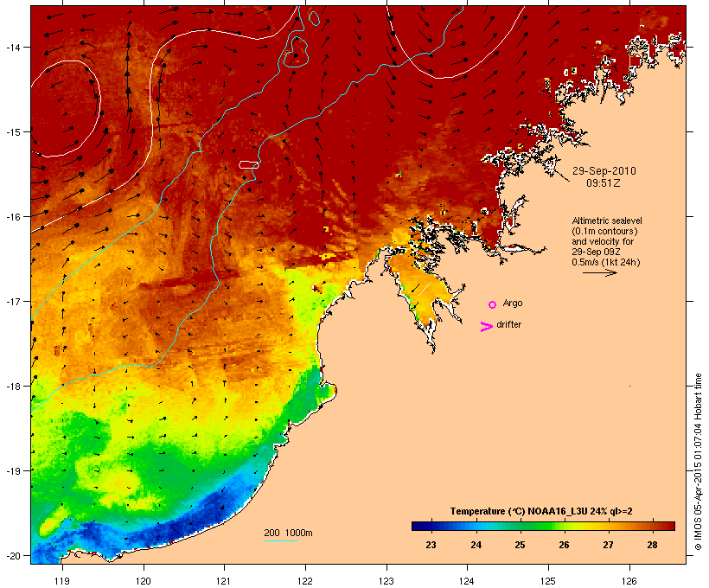Click the magenta Argo circle legend symbol
Image resolution: width=709 pixels, height=588 pixels.
(x=493, y=304)
